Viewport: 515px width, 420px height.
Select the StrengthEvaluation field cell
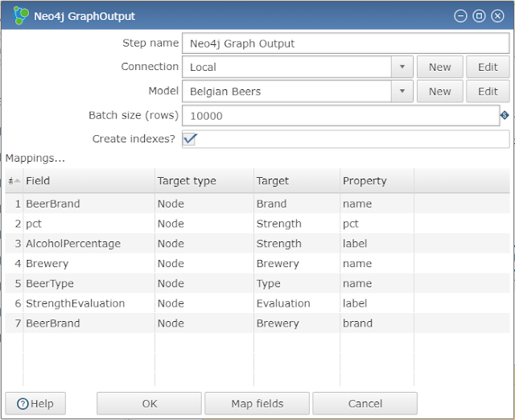[x=76, y=303]
